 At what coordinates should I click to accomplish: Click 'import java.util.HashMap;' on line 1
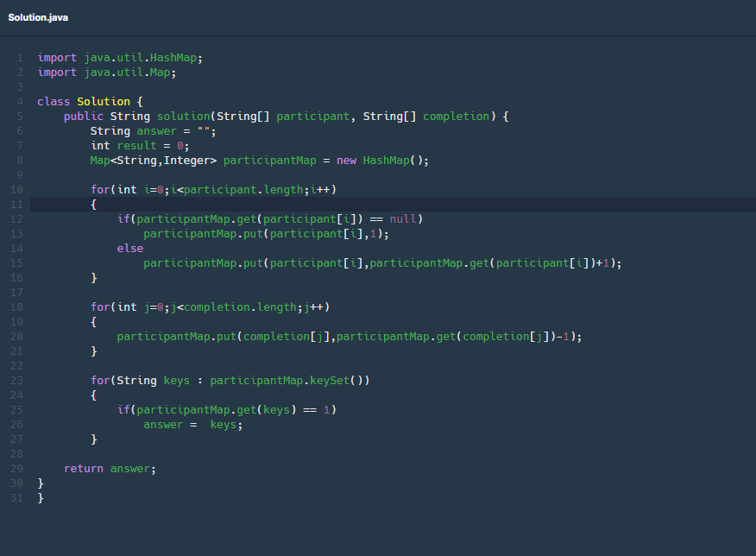pos(120,58)
